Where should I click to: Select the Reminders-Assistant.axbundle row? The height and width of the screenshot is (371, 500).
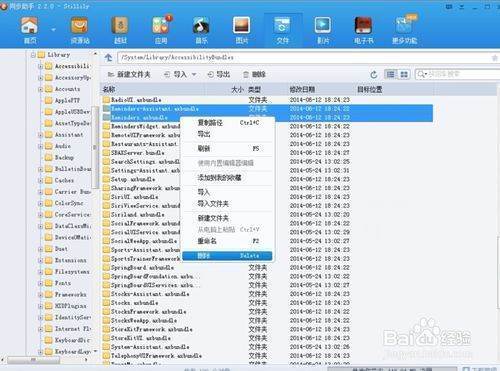267,109
